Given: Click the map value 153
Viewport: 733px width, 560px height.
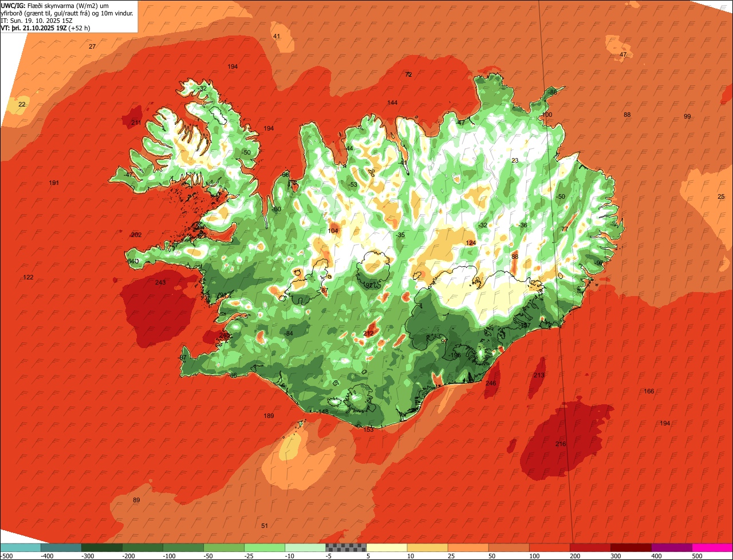Looking at the screenshot, I should (x=368, y=429).
